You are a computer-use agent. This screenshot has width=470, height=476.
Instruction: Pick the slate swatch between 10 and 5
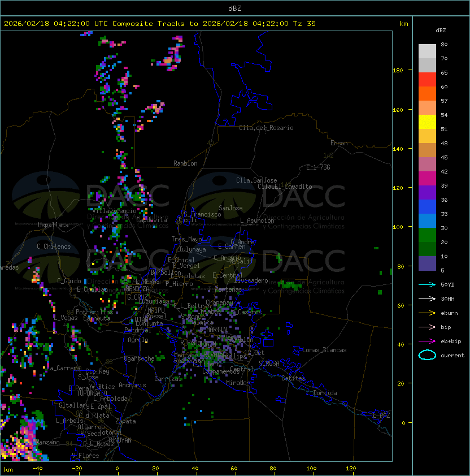point(427,263)
